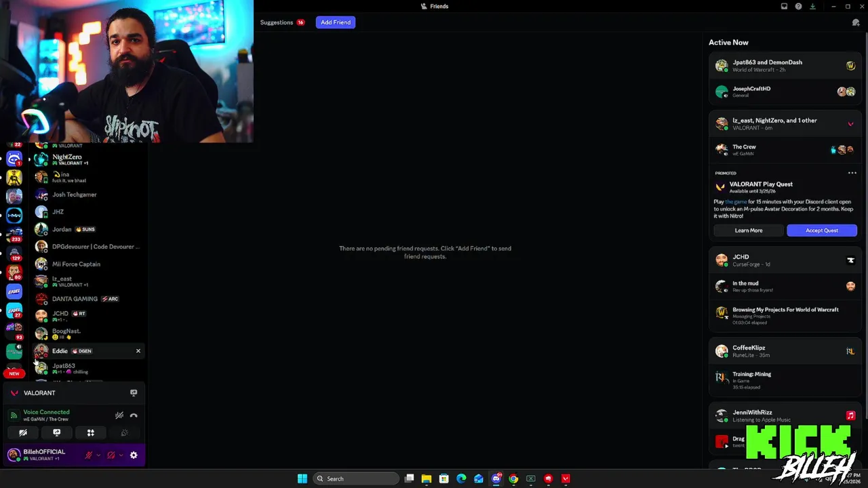Open lz_east, NightZero VALORANT activity
The image size is (868, 488).
[785, 123]
